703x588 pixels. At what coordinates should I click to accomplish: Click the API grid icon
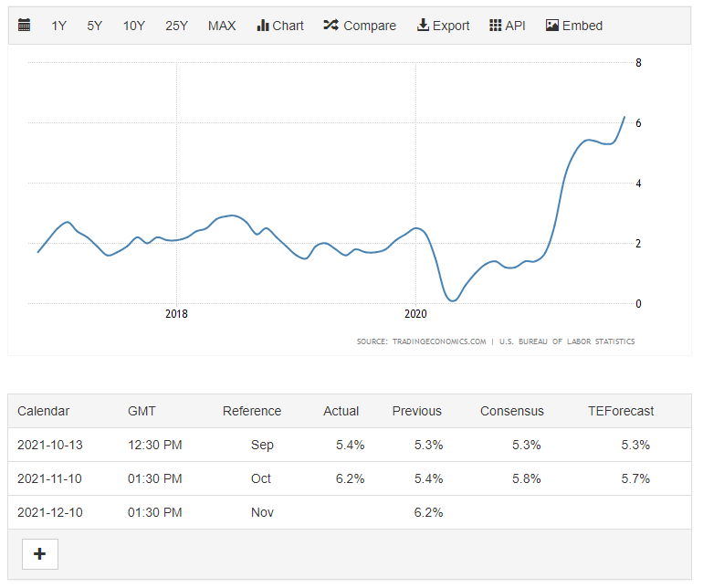click(x=496, y=26)
